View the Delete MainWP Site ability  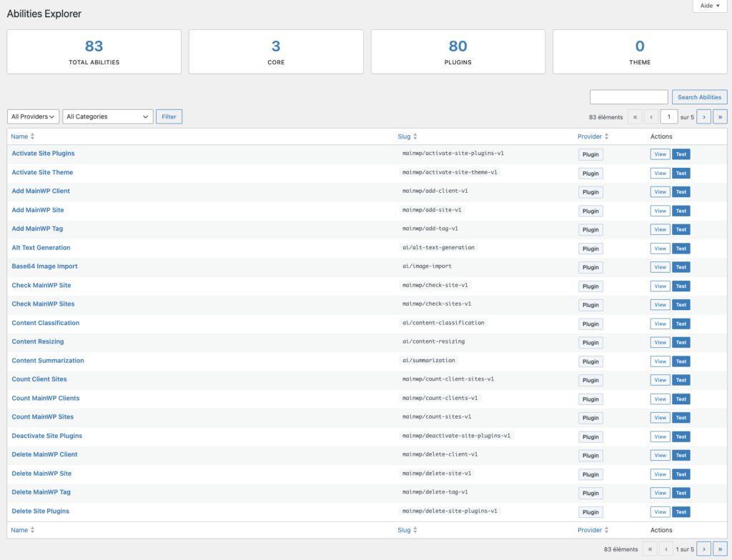coord(660,474)
